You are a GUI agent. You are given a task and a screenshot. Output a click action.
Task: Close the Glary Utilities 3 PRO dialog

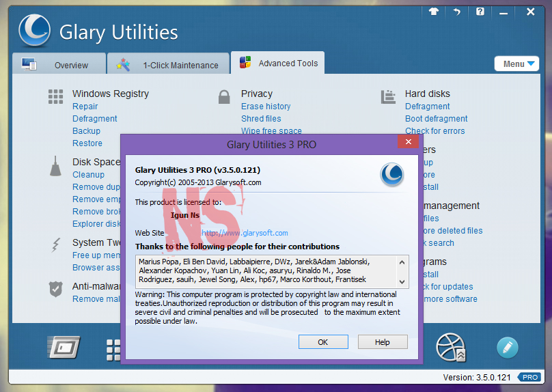(408, 141)
